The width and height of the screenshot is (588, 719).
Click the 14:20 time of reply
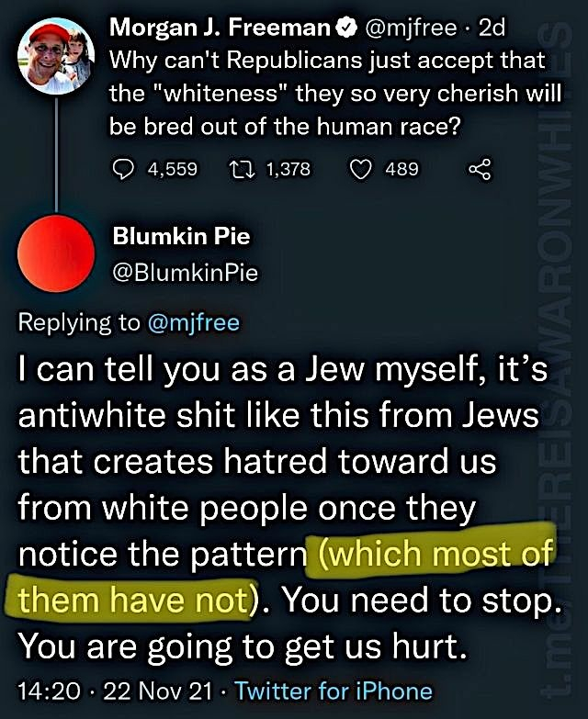[x=49, y=691]
